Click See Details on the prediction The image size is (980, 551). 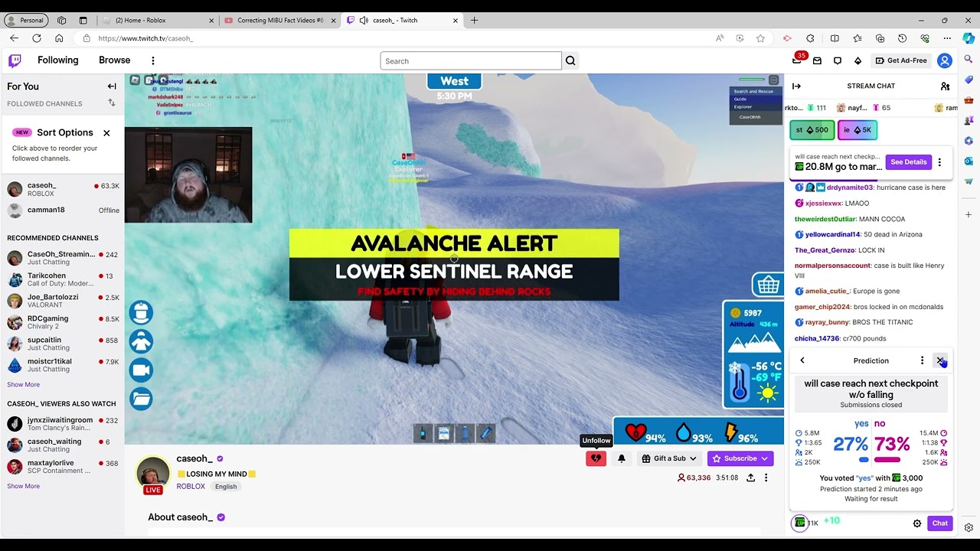point(908,162)
